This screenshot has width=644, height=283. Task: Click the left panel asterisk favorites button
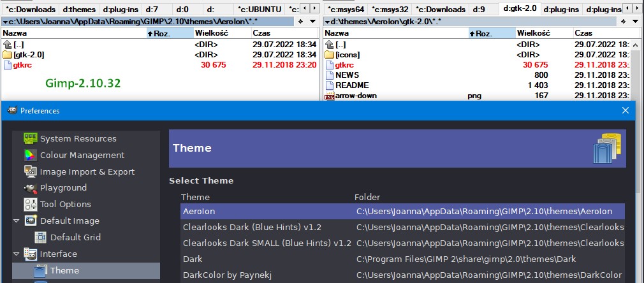click(x=300, y=22)
